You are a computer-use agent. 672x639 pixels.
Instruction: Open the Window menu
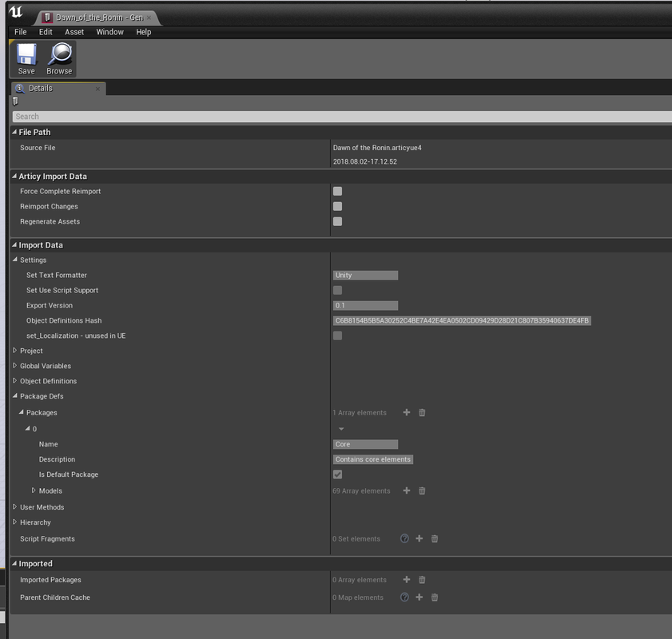click(109, 32)
